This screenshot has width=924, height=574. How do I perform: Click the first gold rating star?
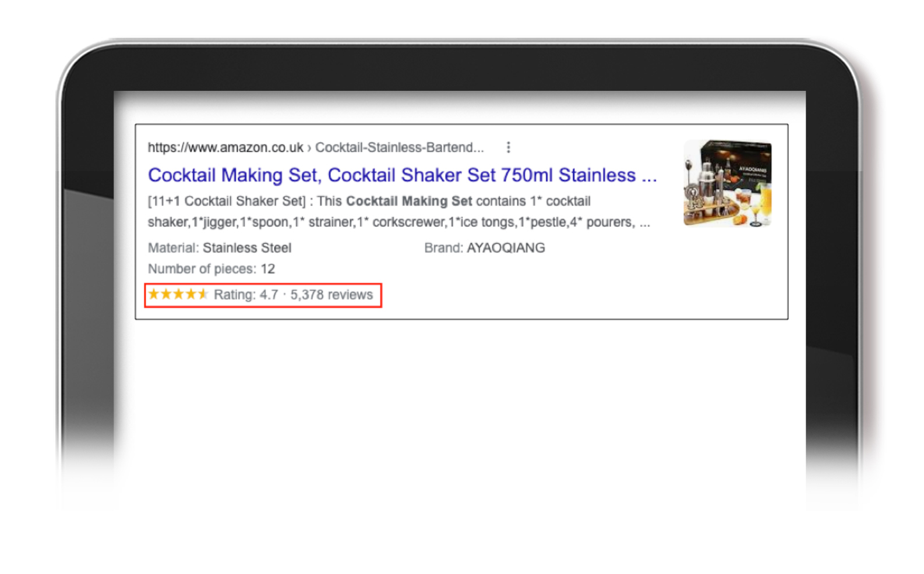(154, 294)
